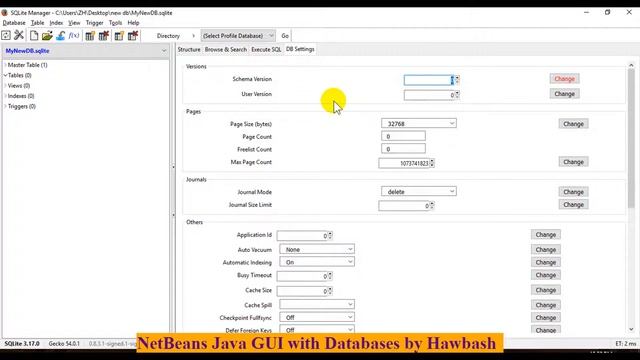Click the Drop Index toolbar icon
Image resolution: width=640 pixels, height=360 pixels.
(x=133, y=36)
